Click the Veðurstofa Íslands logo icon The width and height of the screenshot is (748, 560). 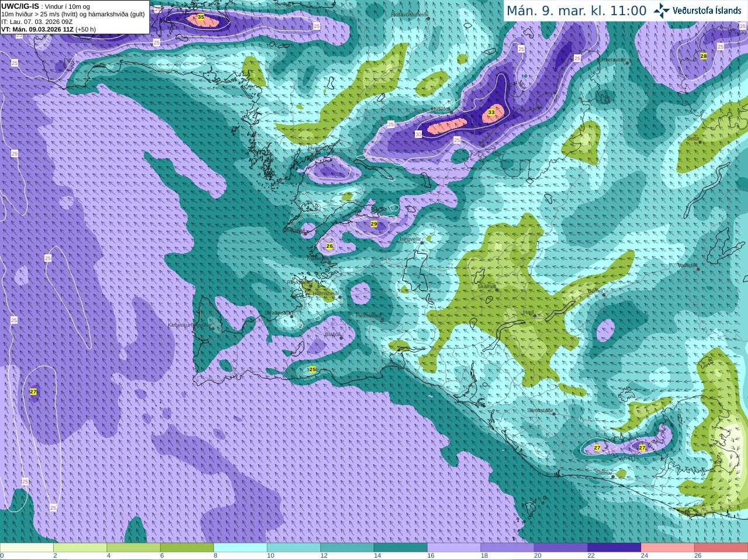tap(661, 11)
